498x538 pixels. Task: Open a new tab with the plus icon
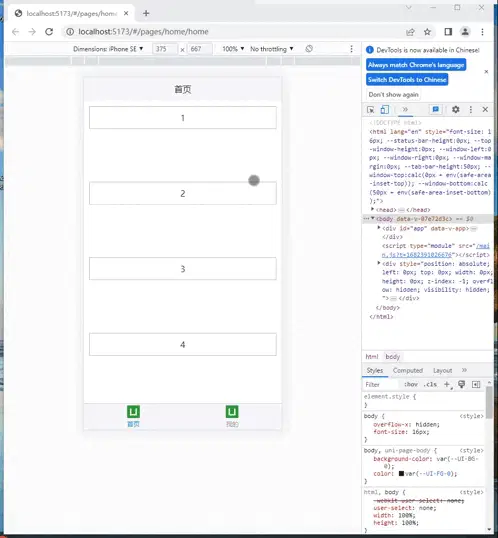[x=146, y=13]
